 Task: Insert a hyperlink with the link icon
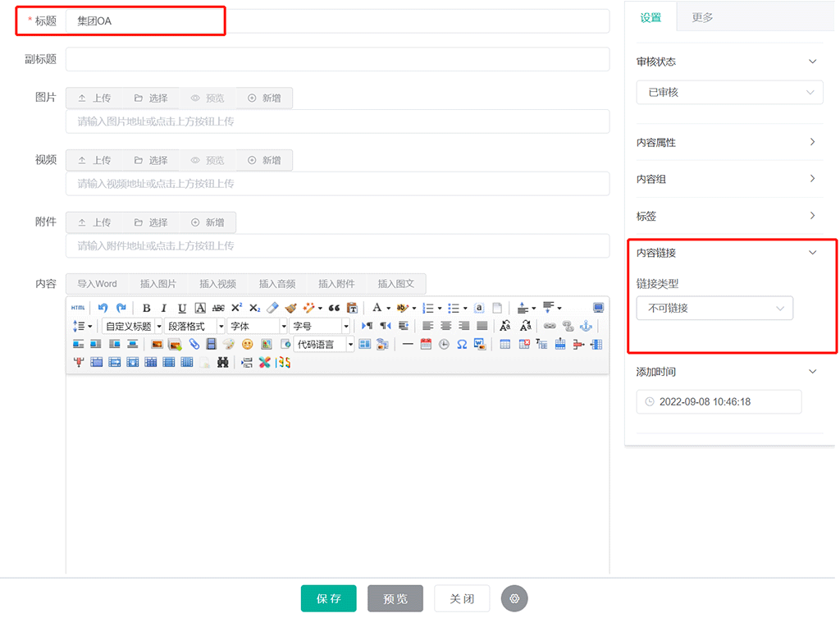[550, 326]
